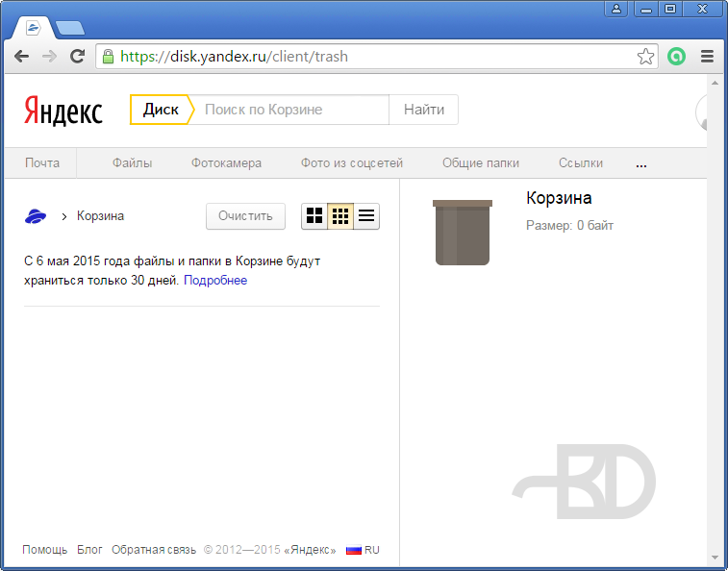Expand the more sections ellipsis menu
This screenshot has width=728, height=571.
(641, 164)
